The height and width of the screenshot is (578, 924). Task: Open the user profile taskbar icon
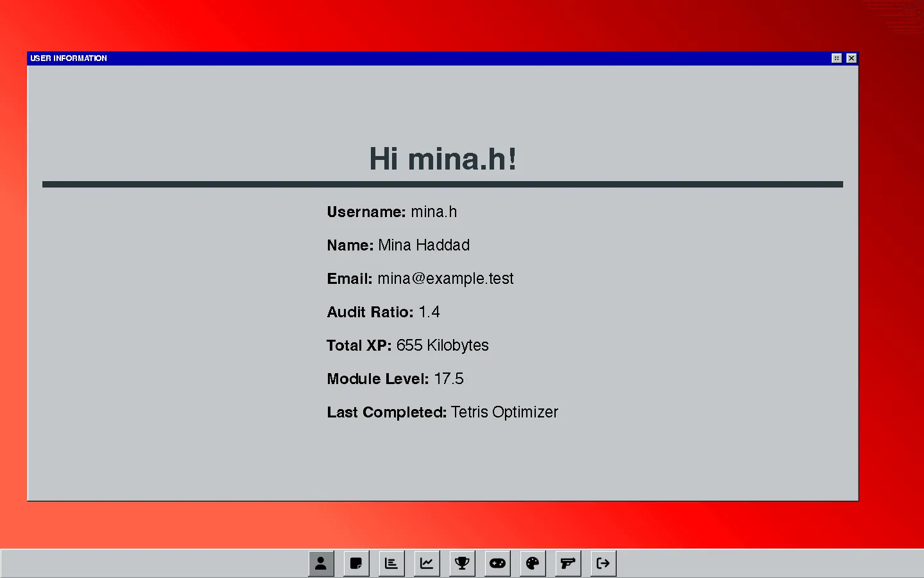(321, 563)
